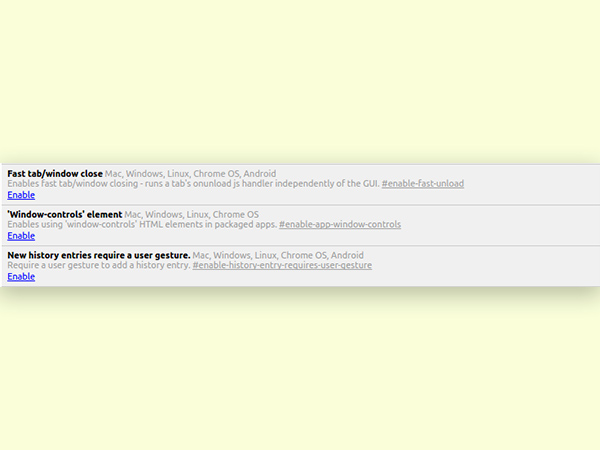Click "Enables using 'window-controls' HTML elements" description
Viewport: 600px width, 450px height.
[x=142, y=224]
